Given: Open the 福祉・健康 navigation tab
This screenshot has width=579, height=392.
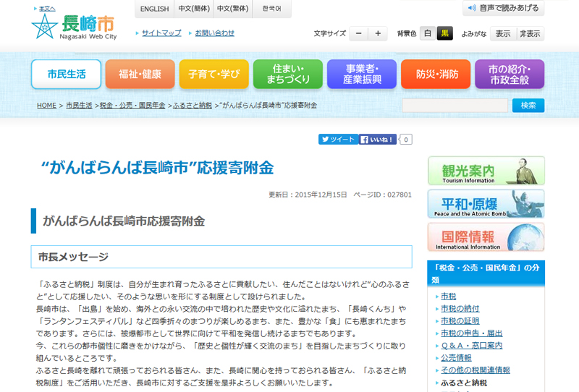Looking at the screenshot, I should pyautogui.click(x=140, y=74).
